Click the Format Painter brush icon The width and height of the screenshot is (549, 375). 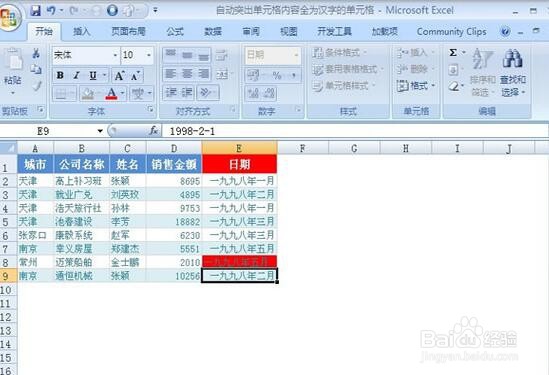tap(37, 85)
